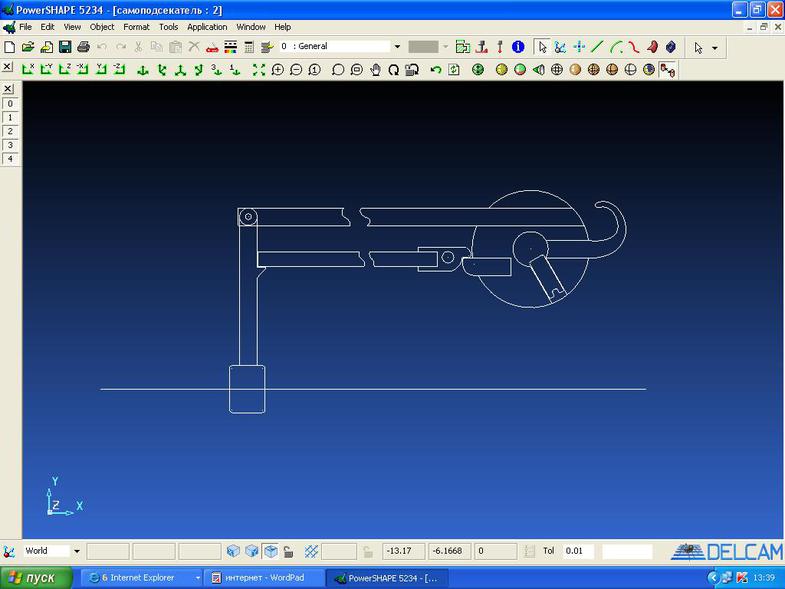The image size is (785, 589).
Task: Click the blue Information icon
Action: (518, 47)
